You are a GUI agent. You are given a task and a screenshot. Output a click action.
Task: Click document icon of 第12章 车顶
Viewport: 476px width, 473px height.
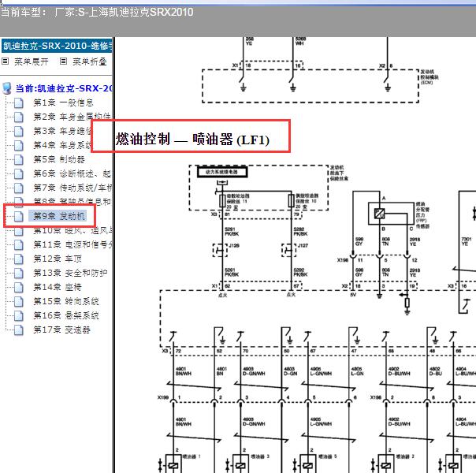[18, 259]
